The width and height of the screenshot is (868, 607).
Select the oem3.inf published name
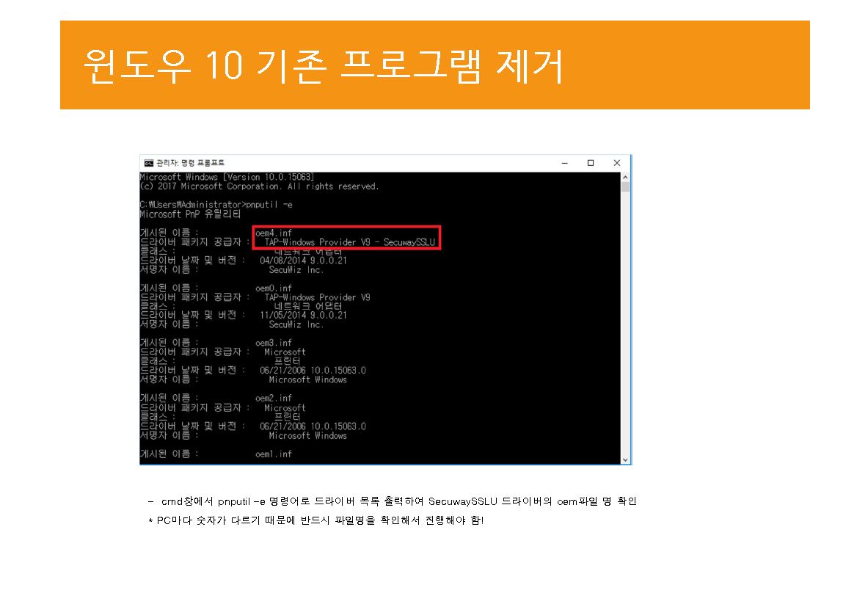point(273,343)
